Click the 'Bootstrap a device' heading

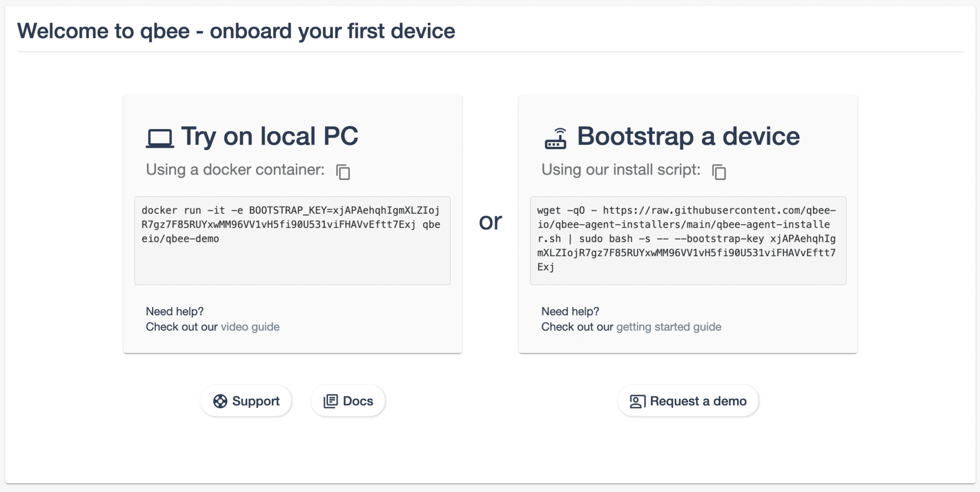pyautogui.click(x=688, y=137)
